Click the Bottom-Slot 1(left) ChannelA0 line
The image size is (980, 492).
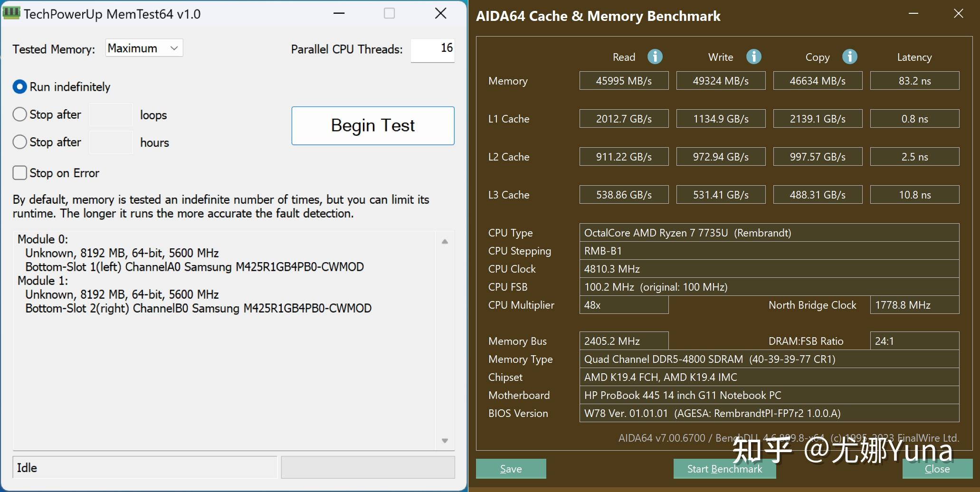click(195, 267)
